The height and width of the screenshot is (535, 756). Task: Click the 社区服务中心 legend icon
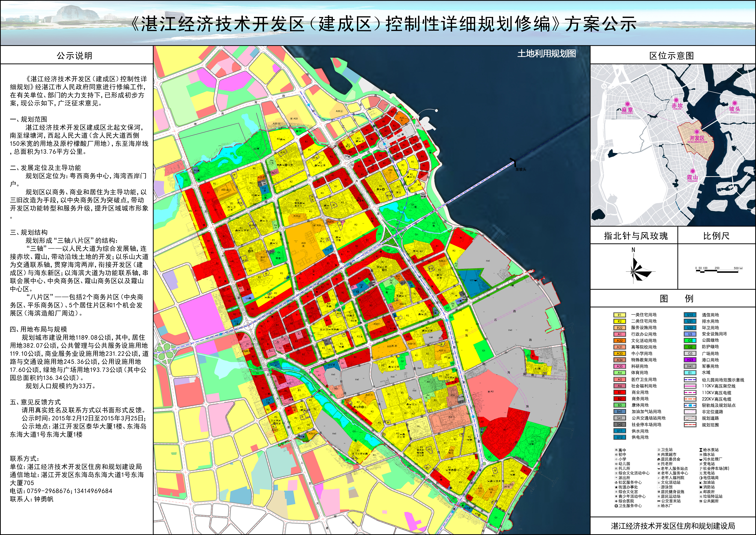[616, 482]
